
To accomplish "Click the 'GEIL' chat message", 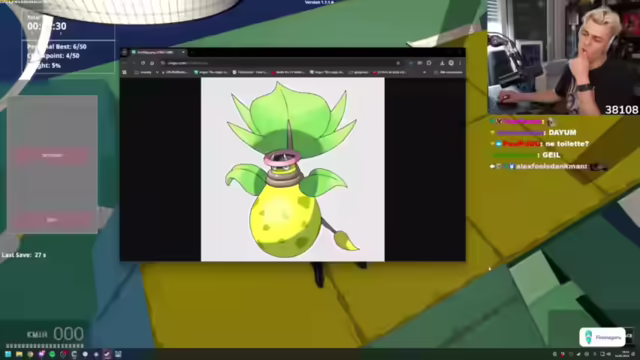I will coord(551,155).
